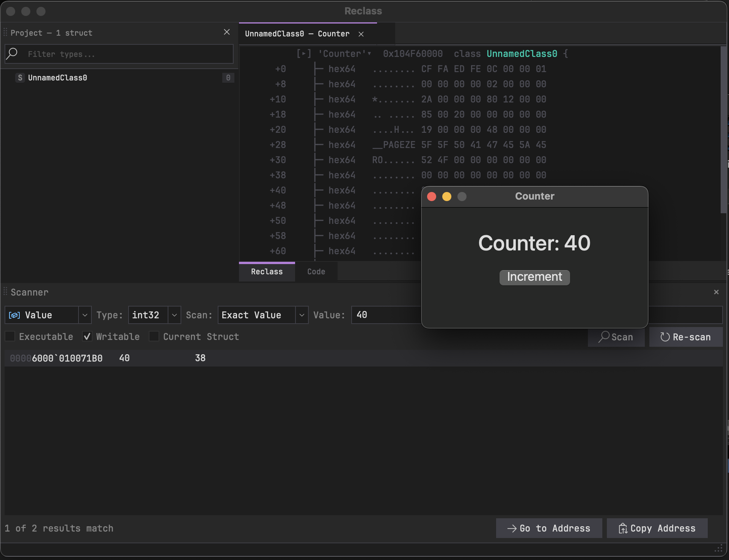
Task: Click the Value mode icon in the scanner
Action: tap(14, 315)
